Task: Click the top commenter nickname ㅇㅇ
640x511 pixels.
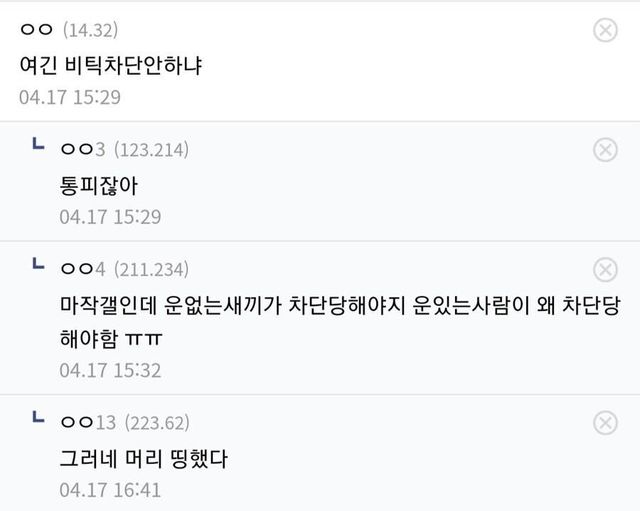Action: 37,31
